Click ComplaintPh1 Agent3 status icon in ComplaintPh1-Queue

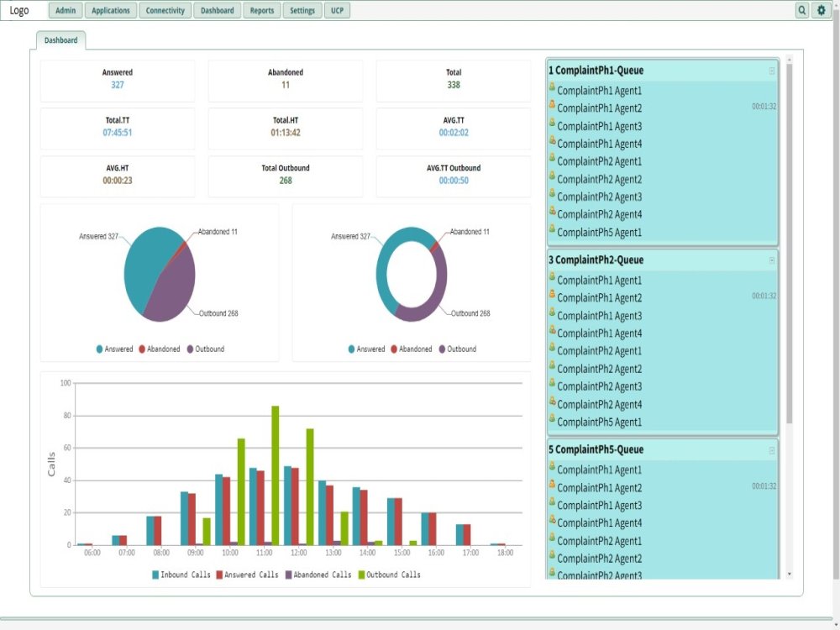[x=552, y=123]
